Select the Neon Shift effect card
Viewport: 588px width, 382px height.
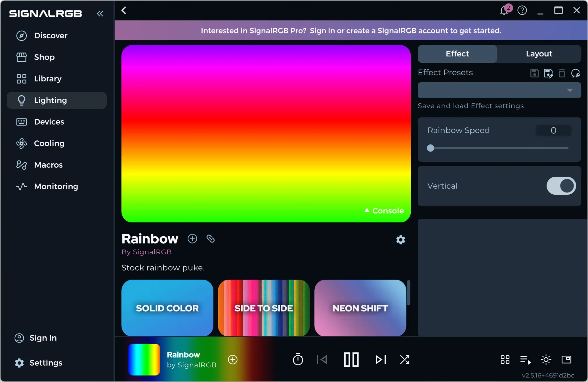[360, 308]
